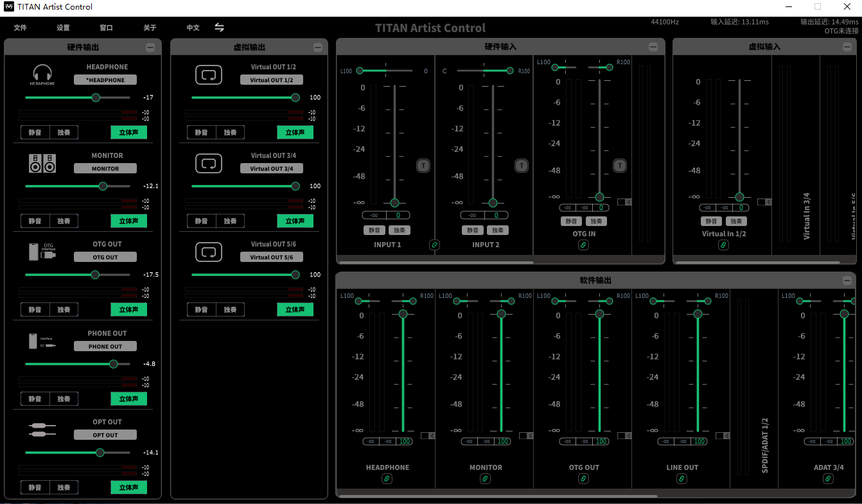Click the MONITOR speakers icon
The width and height of the screenshot is (862, 504).
coord(42,163)
